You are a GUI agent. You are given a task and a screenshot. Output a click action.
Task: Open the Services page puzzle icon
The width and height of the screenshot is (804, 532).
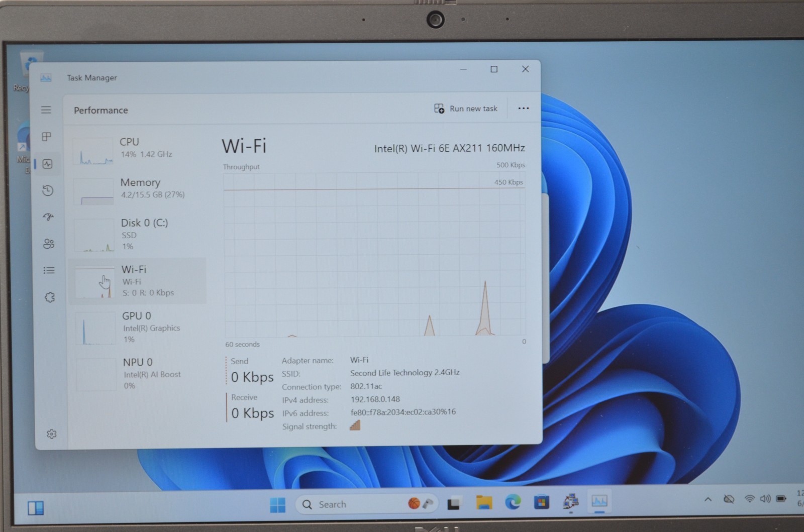pyautogui.click(x=50, y=297)
